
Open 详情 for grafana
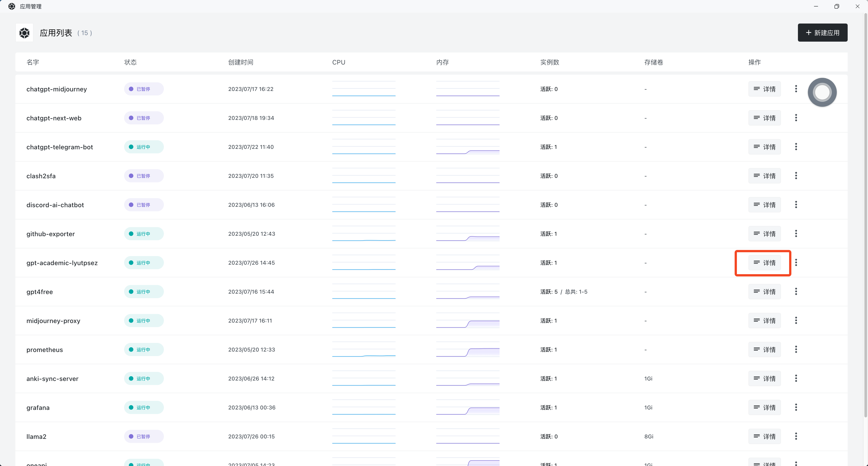[764, 407]
